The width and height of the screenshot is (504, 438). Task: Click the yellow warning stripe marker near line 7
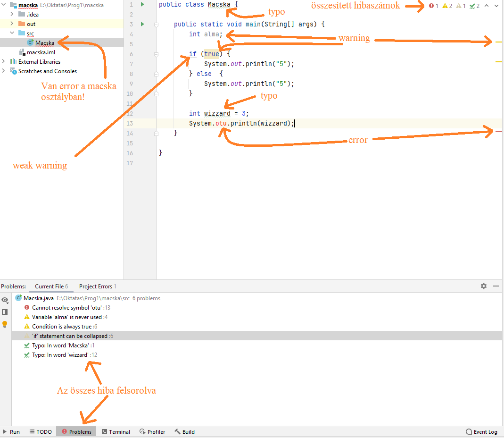(498, 61)
